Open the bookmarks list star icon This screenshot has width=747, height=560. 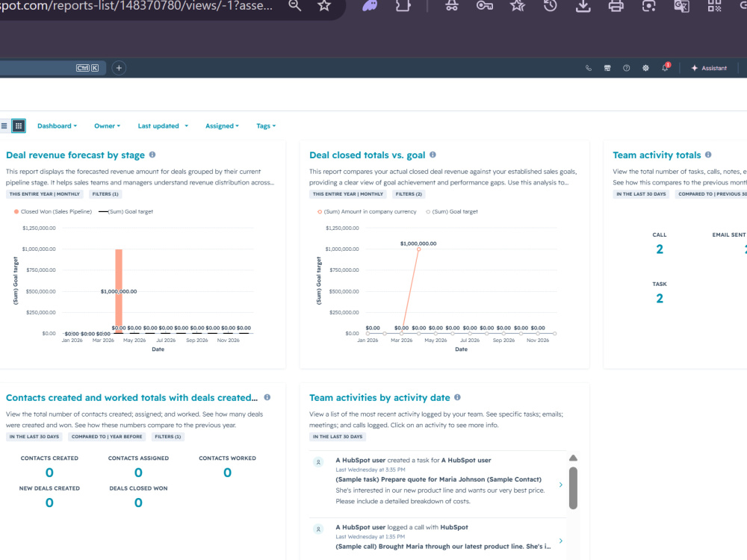tap(518, 6)
